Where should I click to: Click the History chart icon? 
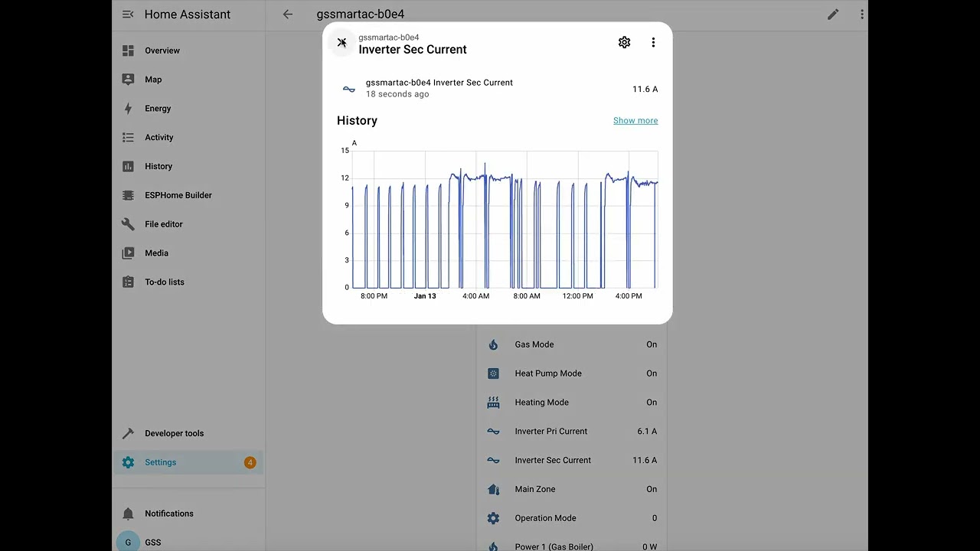pyautogui.click(x=128, y=166)
